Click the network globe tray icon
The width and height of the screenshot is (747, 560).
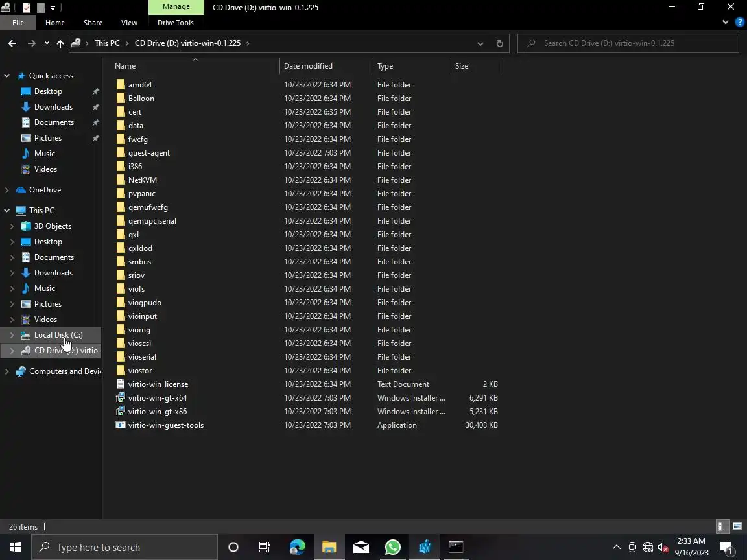pos(647,547)
